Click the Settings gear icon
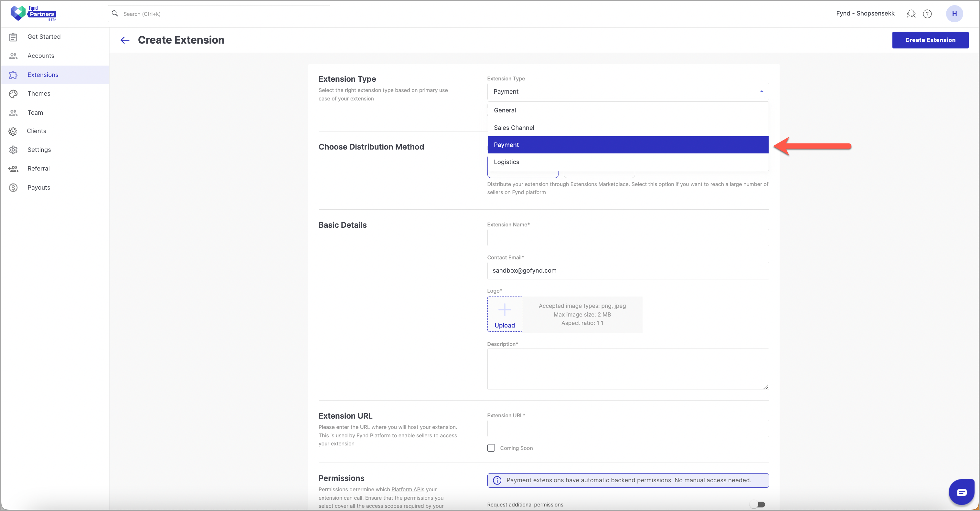980x511 pixels. tap(13, 150)
